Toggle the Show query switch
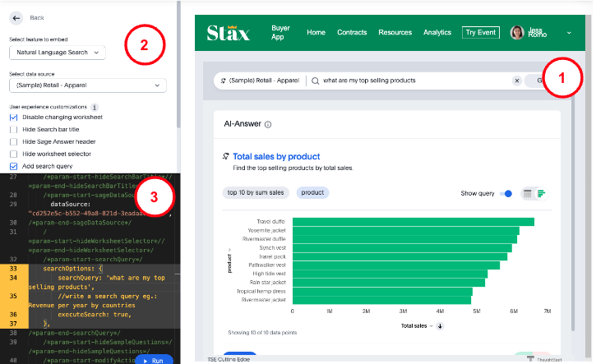The height and width of the screenshot is (364, 596). (x=506, y=193)
